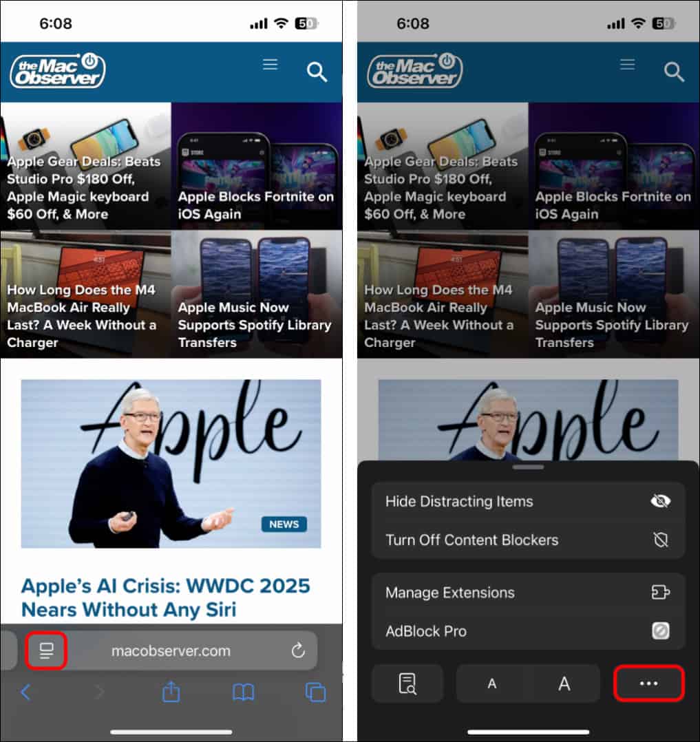
Task: Open Reader view icon in right phone menu
Action: click(407, 683)
